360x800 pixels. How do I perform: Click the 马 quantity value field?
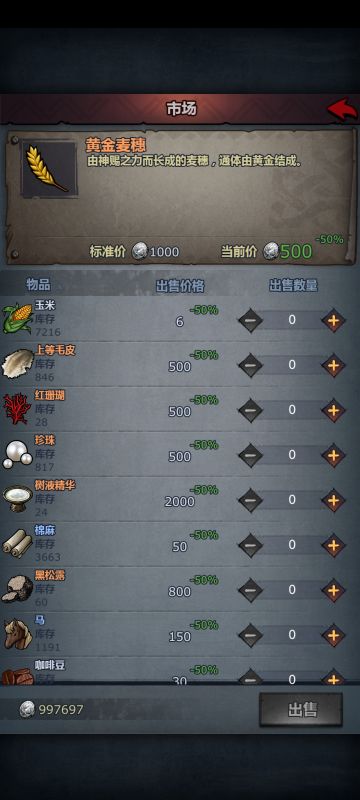click(x=292, y=635)
